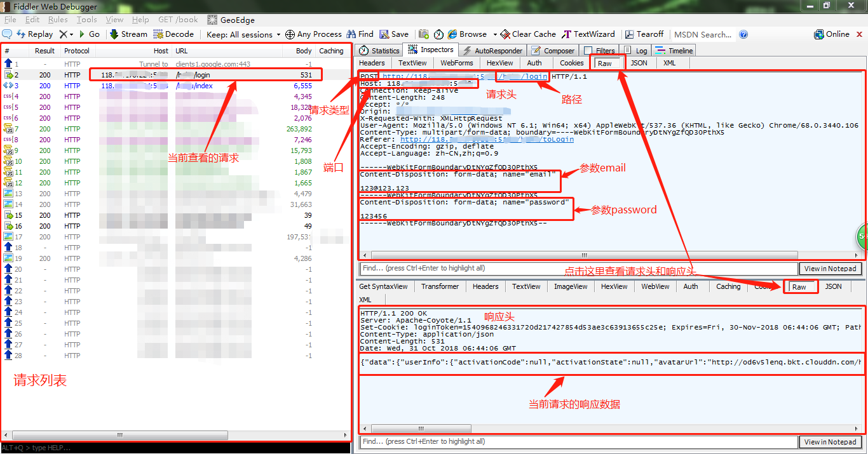Select response ImageView tab
Screen dimensions: 868x454
click(x=571, y=286)
